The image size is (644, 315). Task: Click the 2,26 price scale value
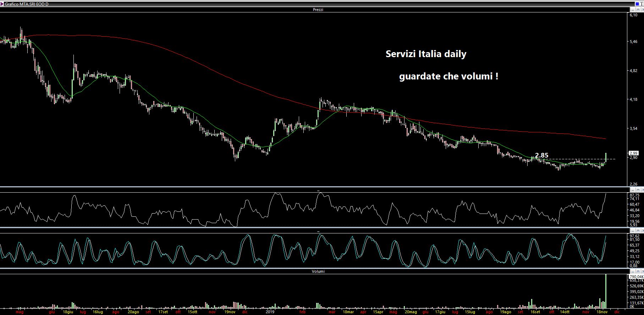click(x=633, y=184)
